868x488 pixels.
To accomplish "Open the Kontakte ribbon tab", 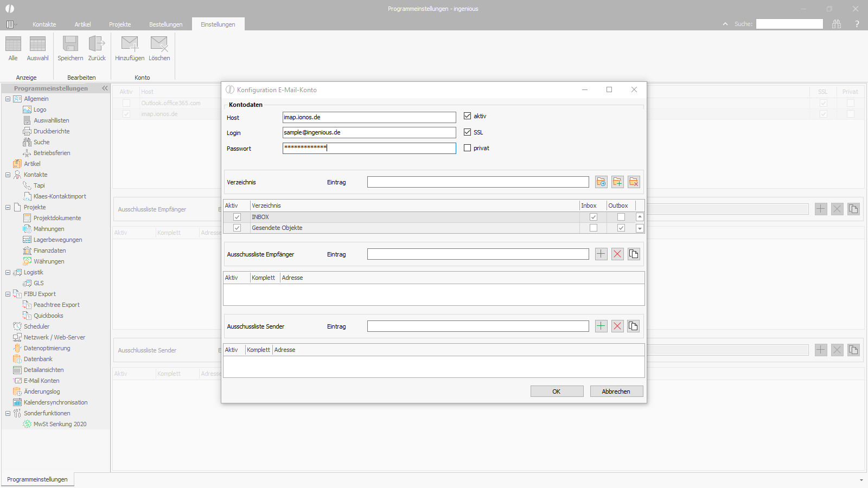I will tap(44, 24).
